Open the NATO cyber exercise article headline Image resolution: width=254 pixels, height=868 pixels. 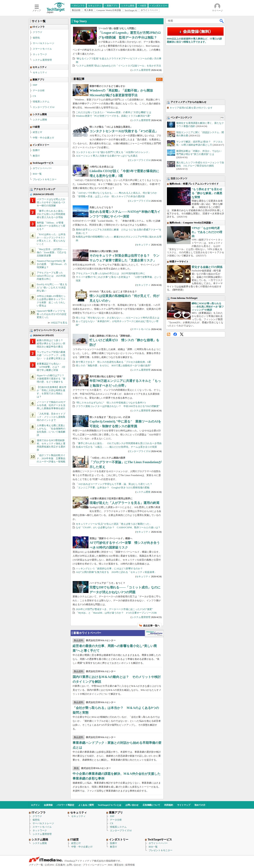click(125, 214)
